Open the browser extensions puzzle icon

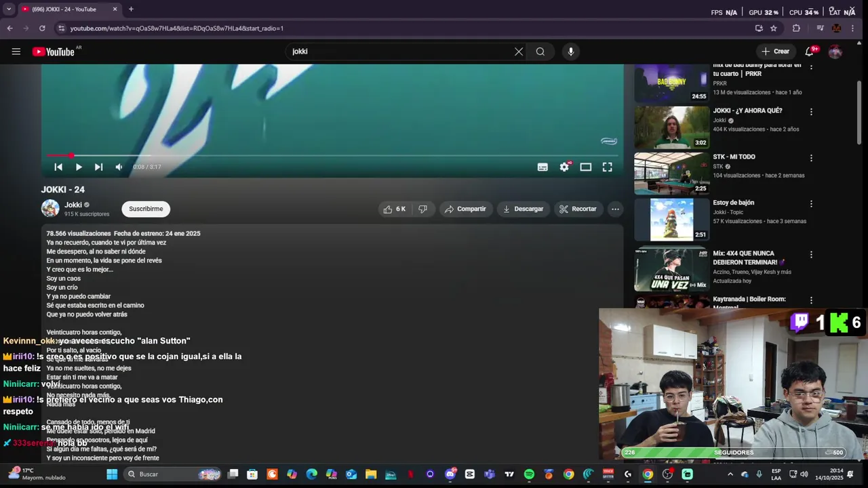[x=797, y=28]
